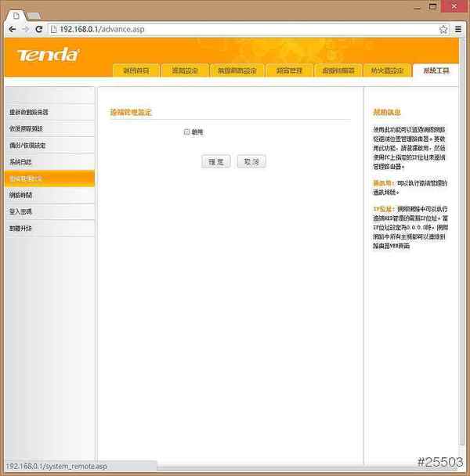Select the 系統工具 tab
The height and width of the screenshot is (476, 470).
click(x=436, y=70)
